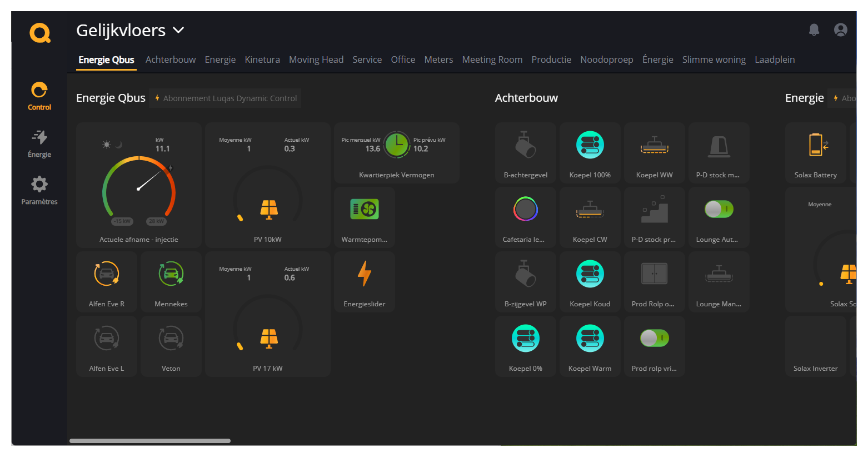Click the Solax Battery icon
The width and height of the screenshot is (868, 457).
click(816, 145)
